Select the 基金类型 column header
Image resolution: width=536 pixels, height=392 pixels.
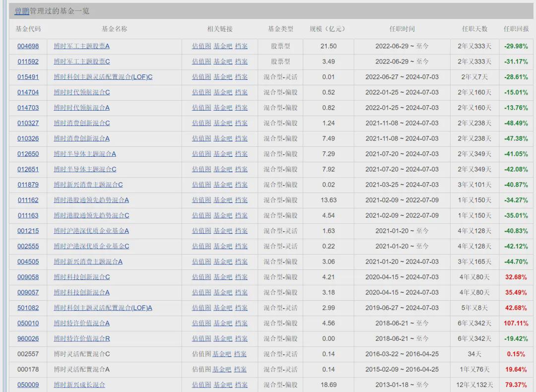point(280,29)
